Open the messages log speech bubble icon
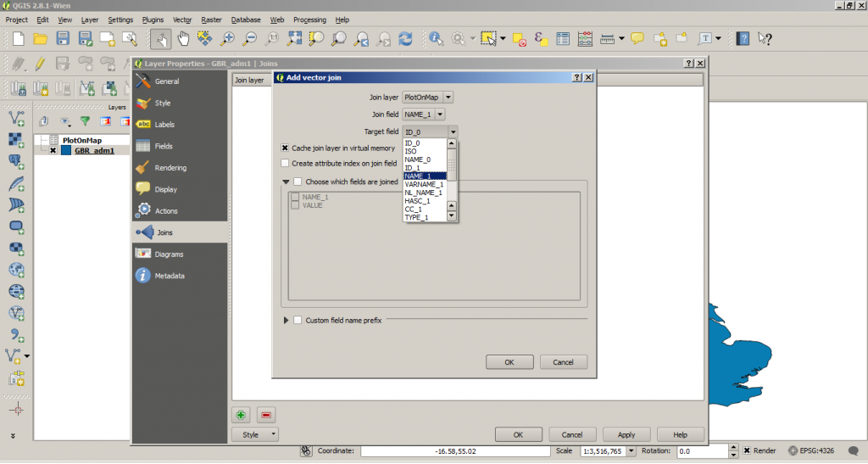 pyautogui.click(x=854, y=450)
